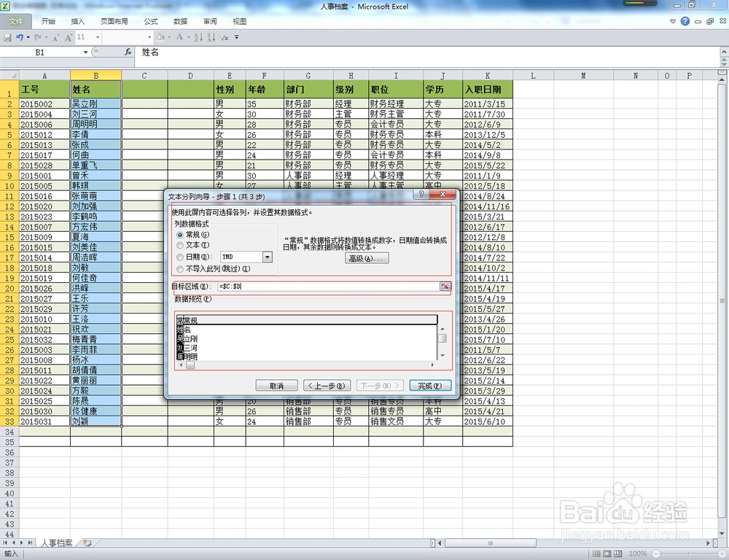The height and width of the screenshot is (560, 729).
Task: Select the 人事档案 sheet tab
Action: pyautogui.click(x=57, y=542)
